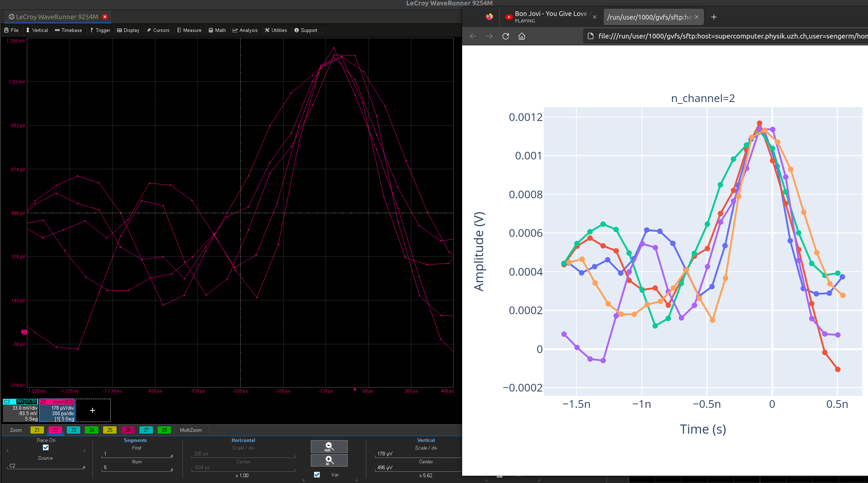This screenshot has height=483, width=868.
Task: Reload the page in the browser
Action: (x=505, y=36)
